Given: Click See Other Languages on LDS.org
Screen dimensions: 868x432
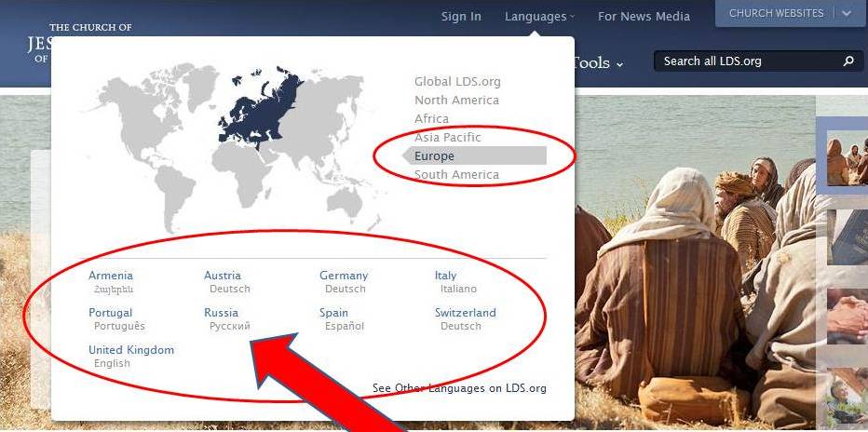Looking at the screenshot, I should pos(459,388).
